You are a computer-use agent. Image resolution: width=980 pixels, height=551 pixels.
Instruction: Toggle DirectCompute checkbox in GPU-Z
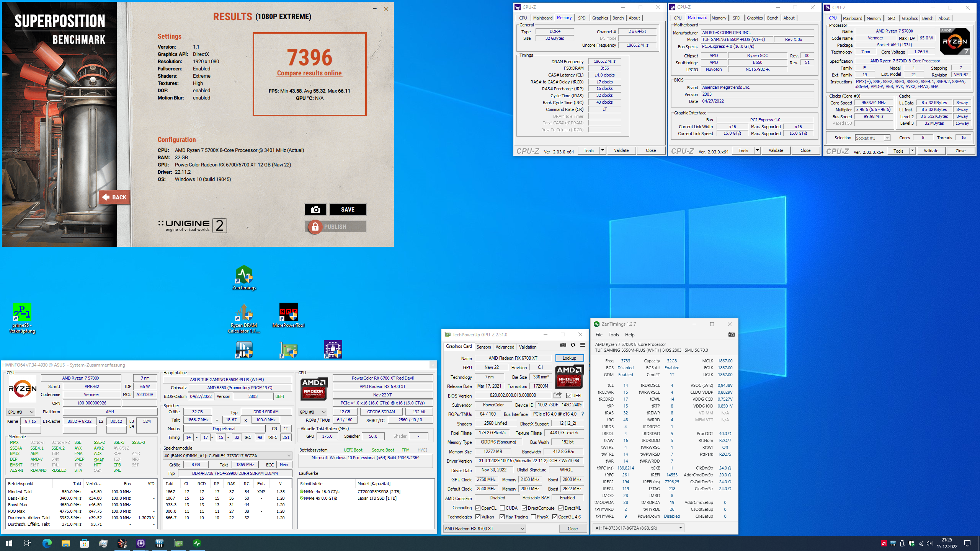tap(524, 508)
